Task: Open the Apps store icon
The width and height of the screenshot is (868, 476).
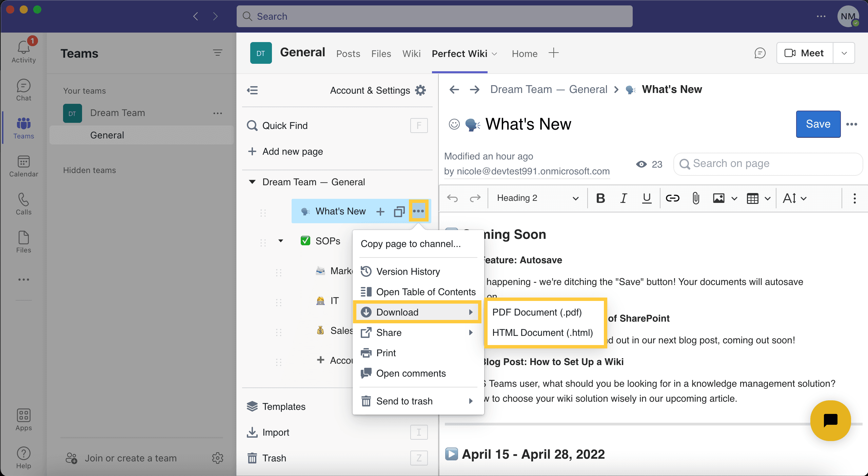Action: point(24,420)
